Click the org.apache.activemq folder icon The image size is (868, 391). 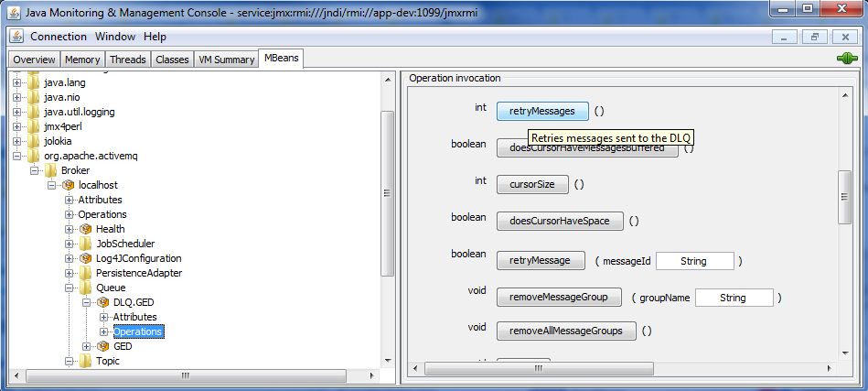(33, 156)
